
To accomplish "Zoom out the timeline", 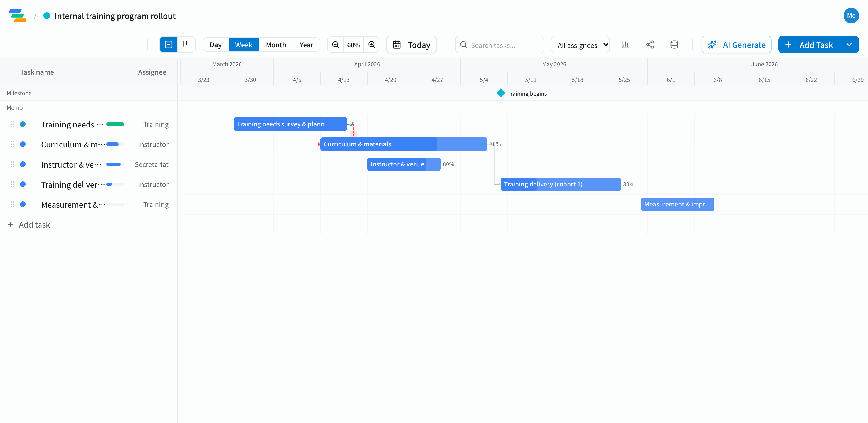I will coord(336,45).
